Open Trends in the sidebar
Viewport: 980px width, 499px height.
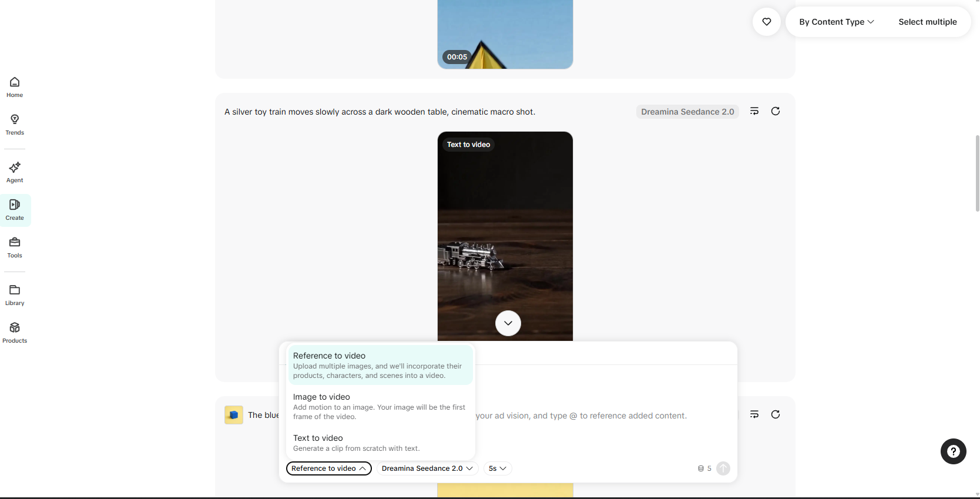click(x=15, y=125)
